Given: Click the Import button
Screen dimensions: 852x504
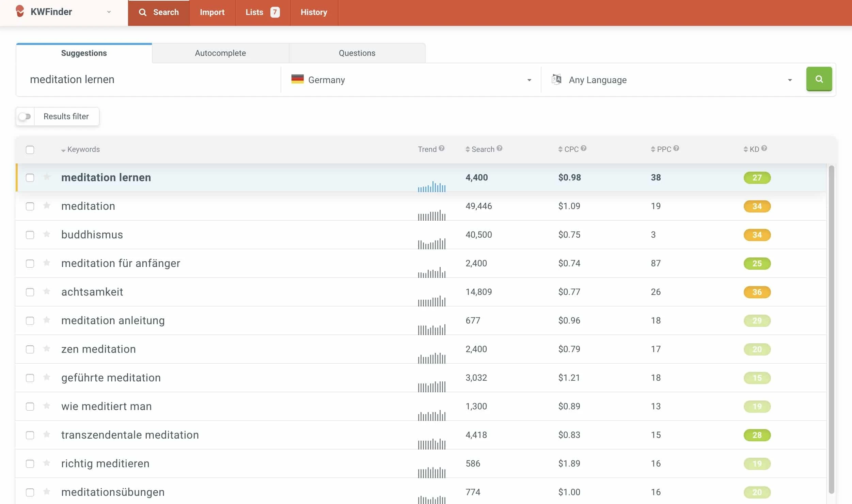Looking at the screenshot, I should [212, 12].
